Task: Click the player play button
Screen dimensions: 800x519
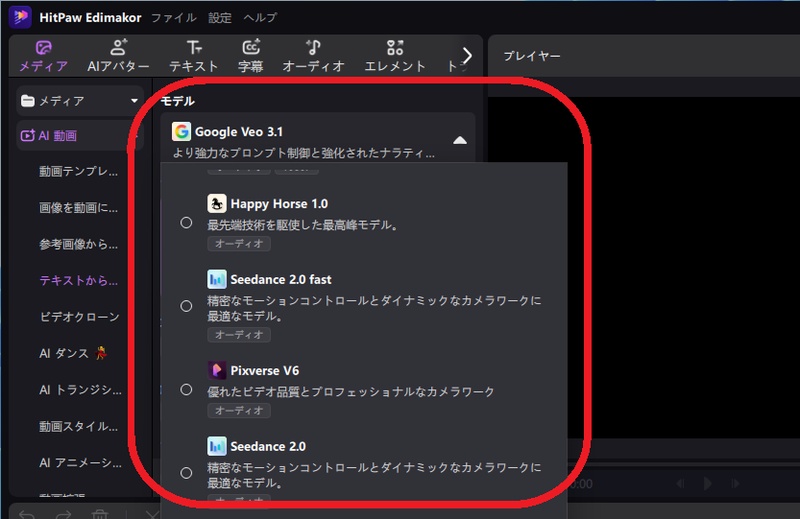Action: 707,483
